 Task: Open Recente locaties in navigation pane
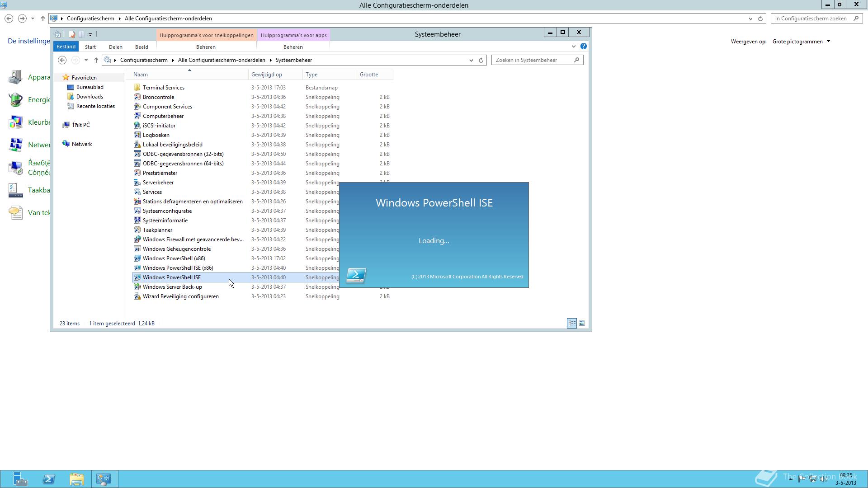point(95,106)
